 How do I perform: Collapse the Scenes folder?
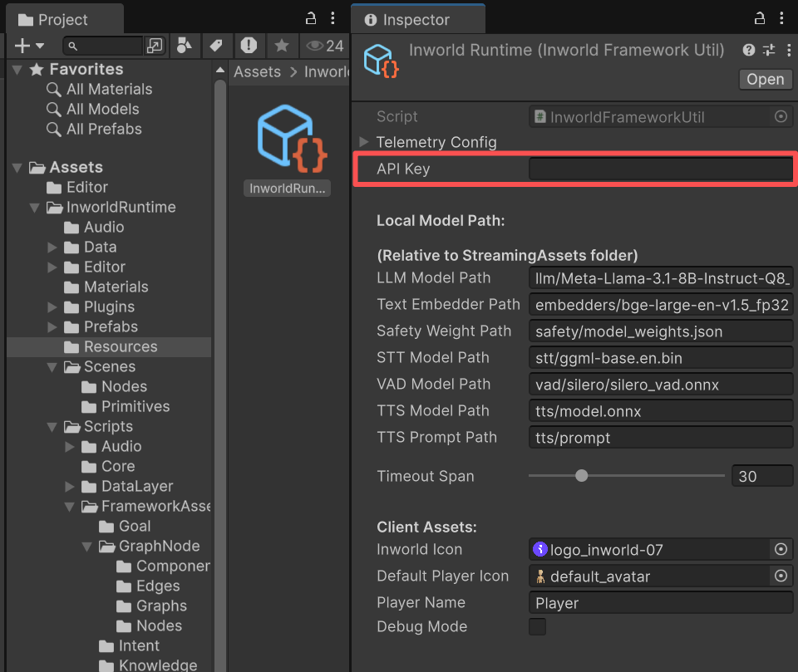coord(52,367)
